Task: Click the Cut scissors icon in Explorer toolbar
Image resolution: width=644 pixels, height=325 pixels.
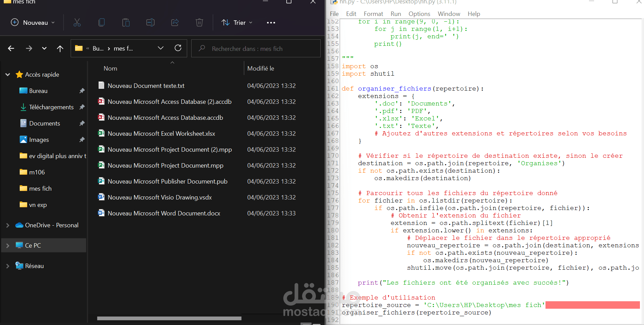Action: pos(77,23)
